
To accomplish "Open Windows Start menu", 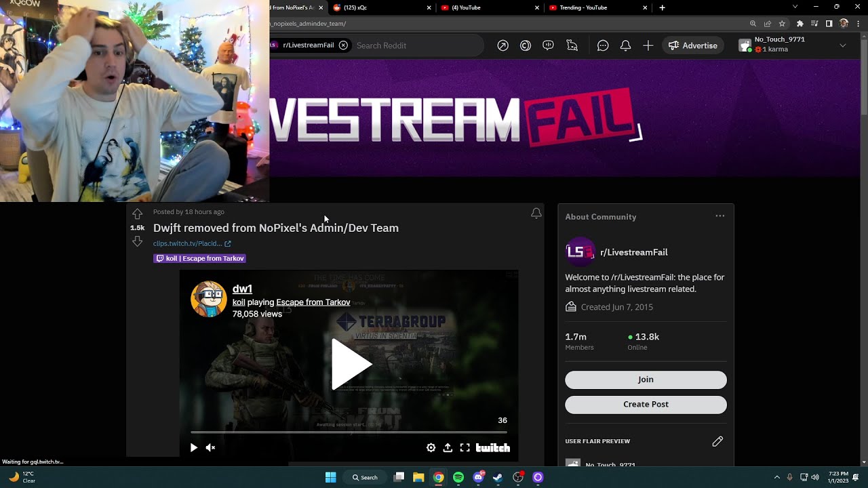I will click(x=331, y=477).
